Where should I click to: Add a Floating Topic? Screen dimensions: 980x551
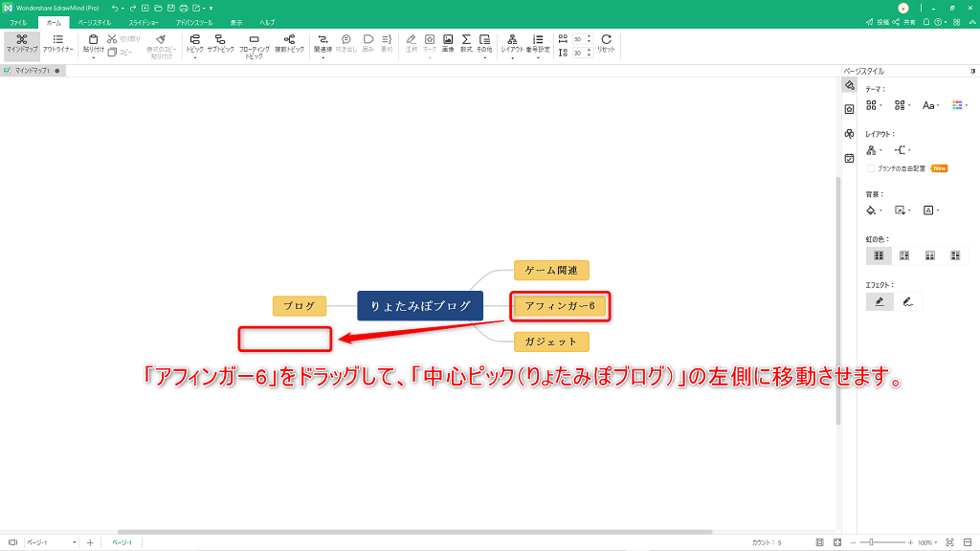(254, 46)
